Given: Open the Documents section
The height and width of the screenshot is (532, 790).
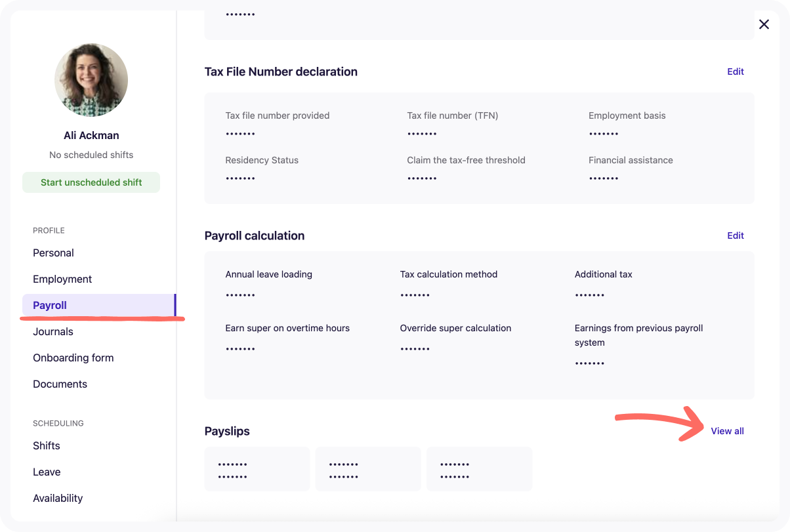Looking at the screenshot, I should (x=60, y=384).
